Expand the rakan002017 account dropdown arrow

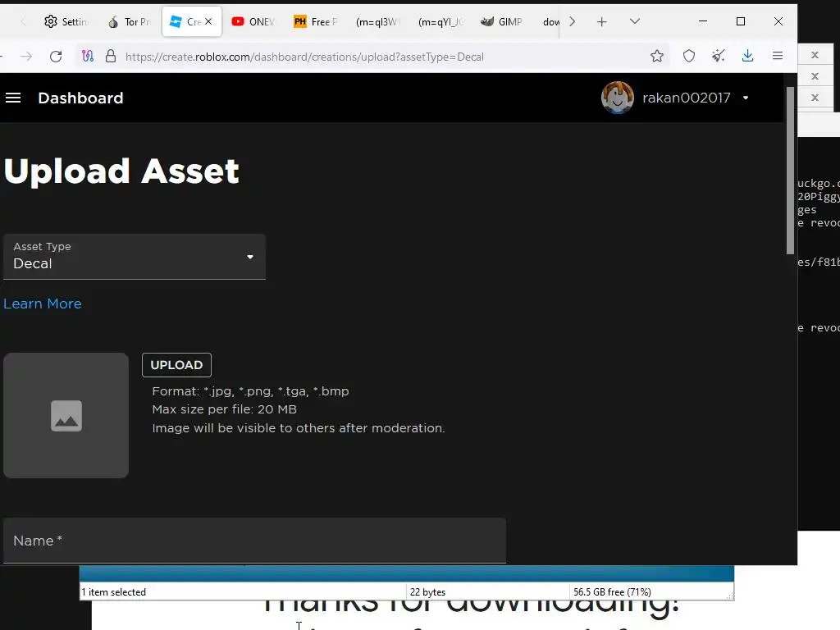coord(746,98)
